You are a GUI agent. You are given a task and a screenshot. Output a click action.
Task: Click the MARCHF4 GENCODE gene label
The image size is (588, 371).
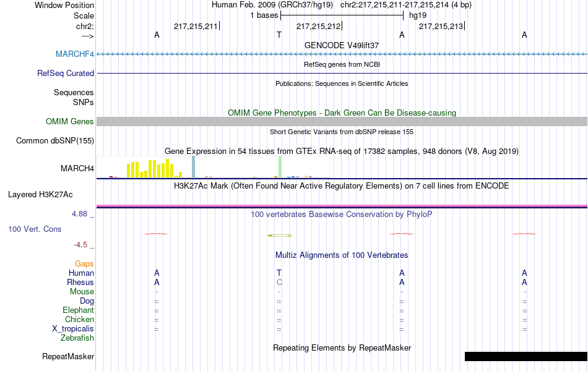75,54
